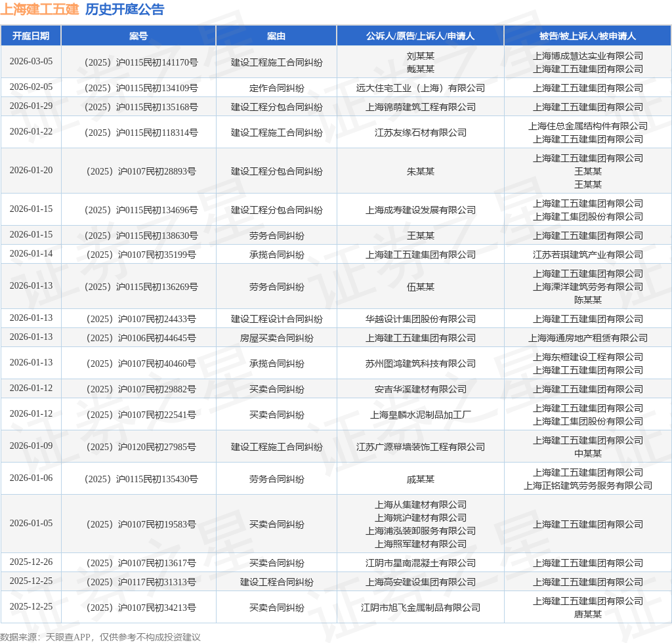Click the date 2025-12-26

click(x=31, y=562)
